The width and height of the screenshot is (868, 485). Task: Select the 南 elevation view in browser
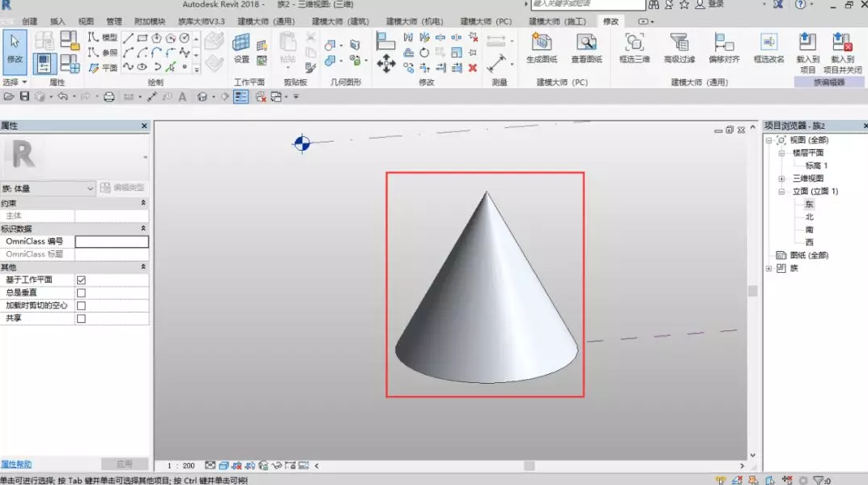pos(809,230)
